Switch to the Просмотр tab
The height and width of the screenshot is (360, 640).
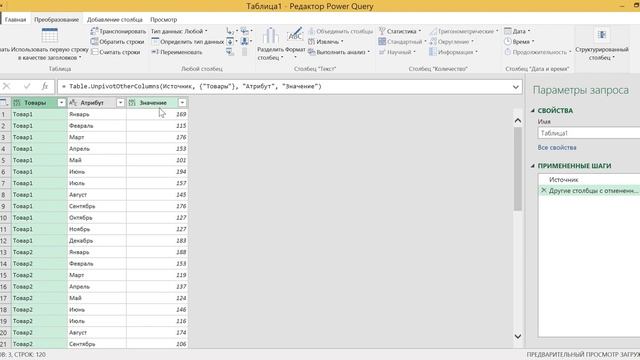[x=164, y=20]
